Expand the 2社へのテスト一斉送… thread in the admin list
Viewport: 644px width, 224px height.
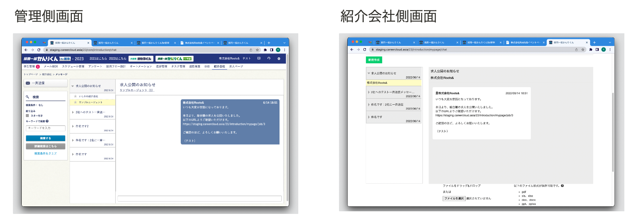pos(73,112)
